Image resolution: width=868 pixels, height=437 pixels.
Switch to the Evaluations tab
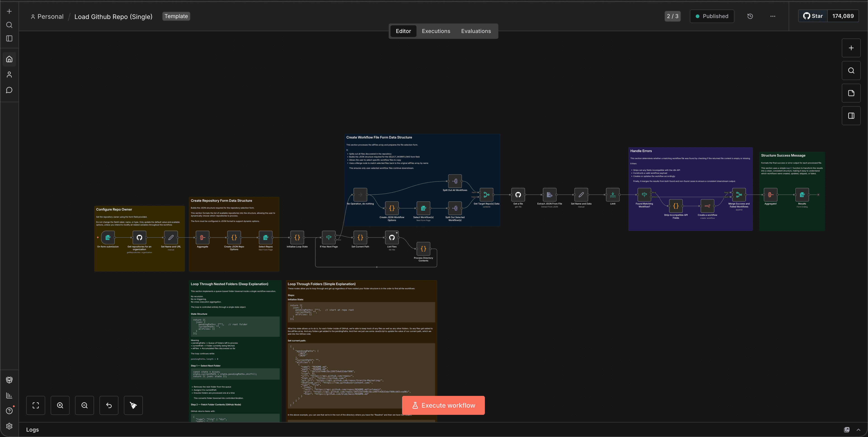tap(476, 31)
